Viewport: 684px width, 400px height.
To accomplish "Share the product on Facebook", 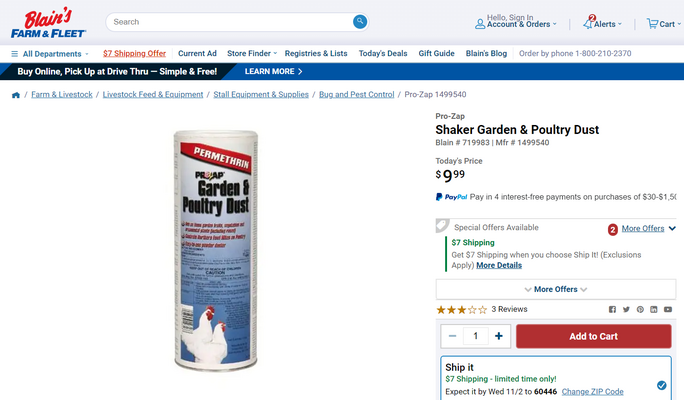I will click(x=612, y=309).
